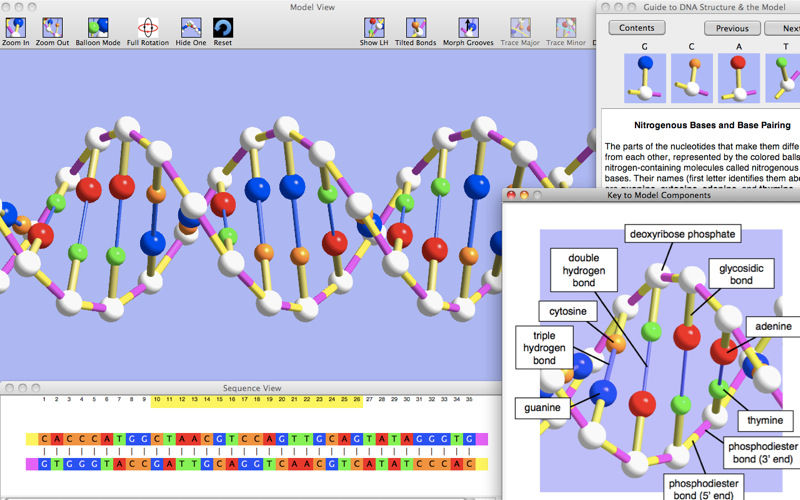Image resolution: width=800 pixels, height=500 pixels.
Task: Toggle the Tilted Bonds icon
Action: tap(416, 28)
